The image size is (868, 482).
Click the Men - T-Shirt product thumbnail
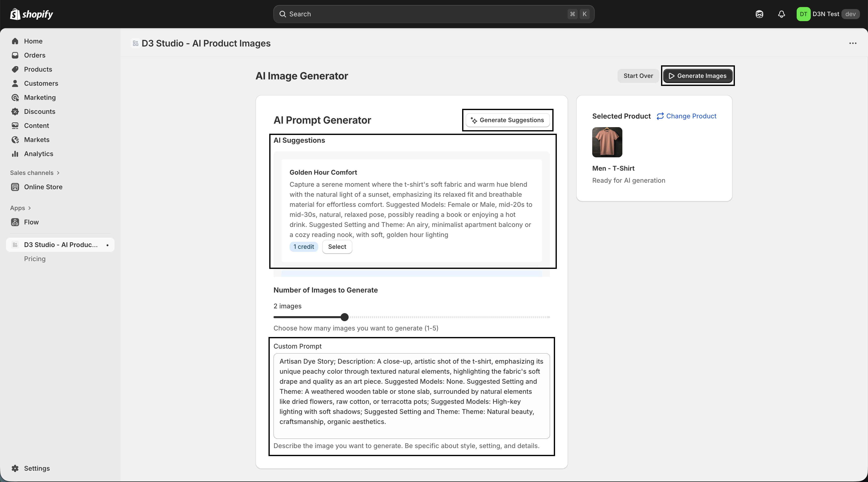(607, 142)
